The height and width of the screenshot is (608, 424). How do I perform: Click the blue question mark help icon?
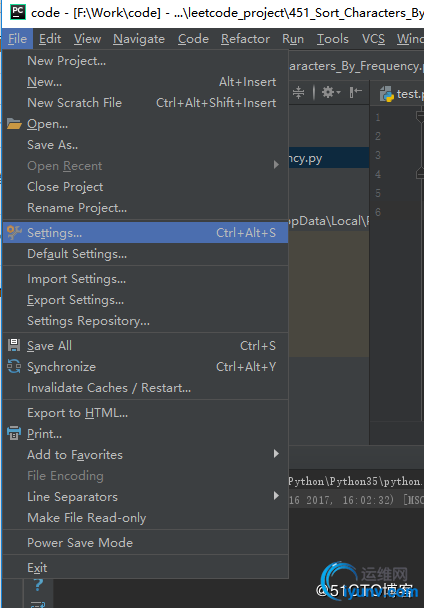click(x=38, y=584)
